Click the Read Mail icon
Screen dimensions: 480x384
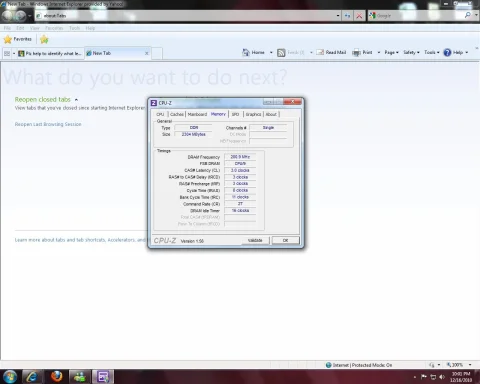pyautogui.click(x=320, y=52)
